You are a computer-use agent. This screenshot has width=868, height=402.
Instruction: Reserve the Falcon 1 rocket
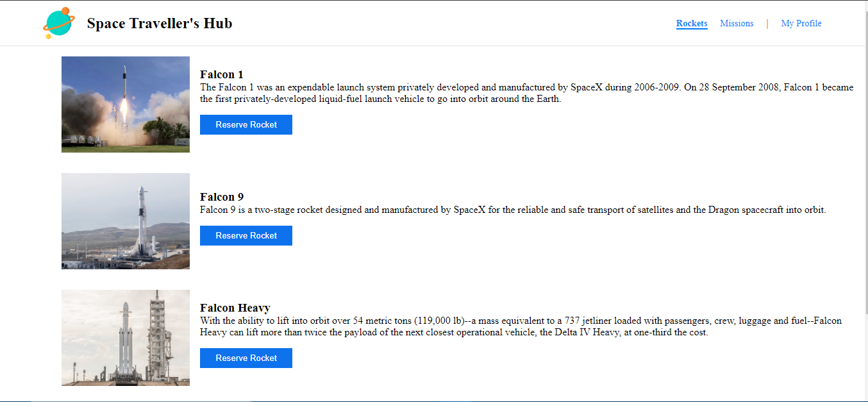pyautogui.click(x=246, y=124)
